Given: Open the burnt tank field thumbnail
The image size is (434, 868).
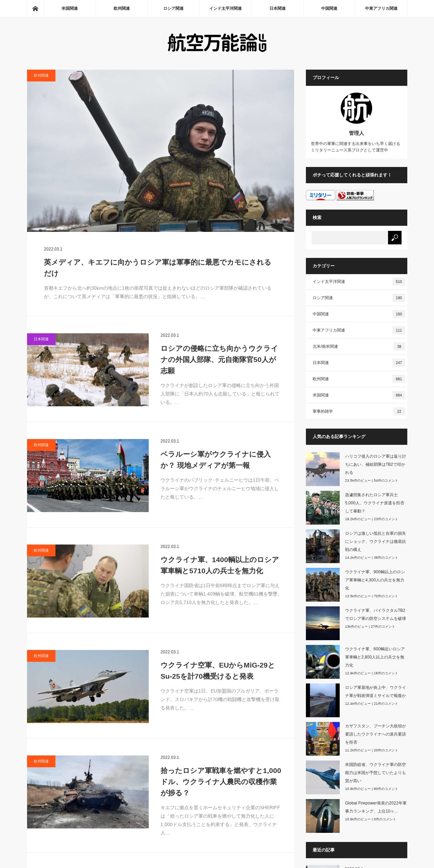Looking at the screenshot, I should [x=88, y=792].
